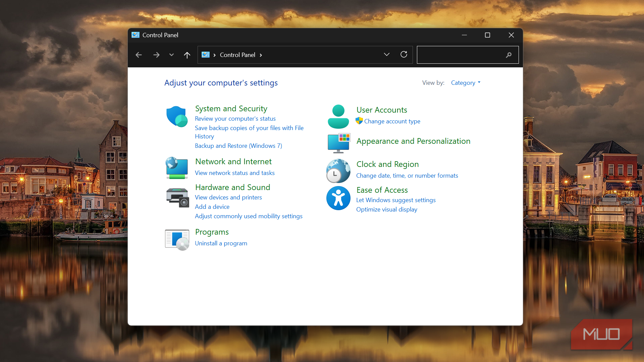Click the search magnifier icon
This screenshot has height=362, width=644.
[509, 55]
